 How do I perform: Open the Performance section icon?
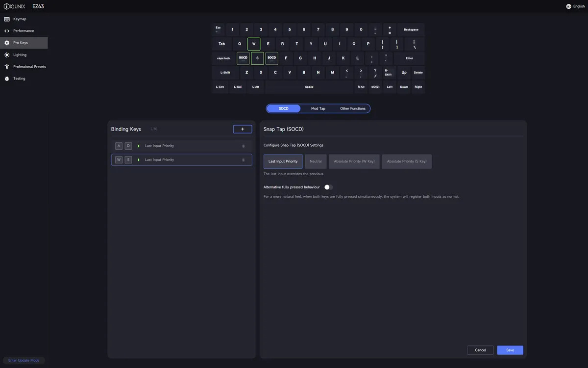pos(7,31)
